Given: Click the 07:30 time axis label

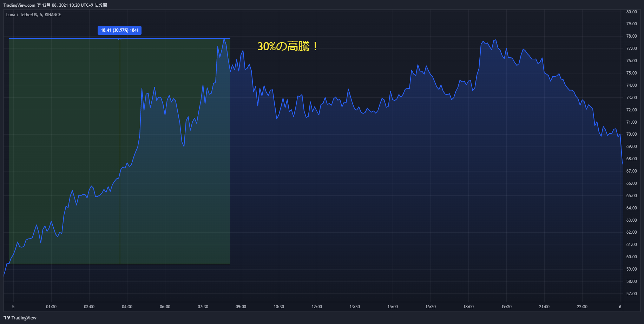Looking at the screenshot, I should click(203, 307).
